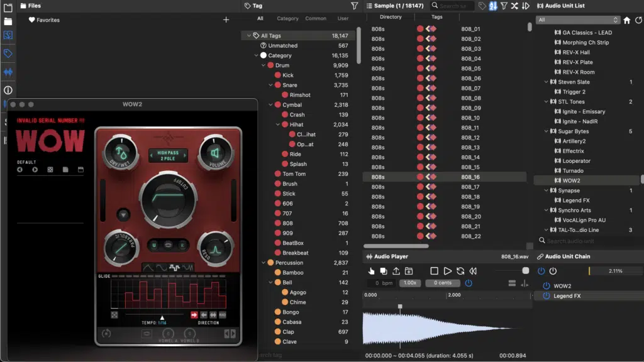The height and width of the screenshot is (362, 644).
Task: Open the tag filter funnel in Tag panel
Action: click(354, 6)
